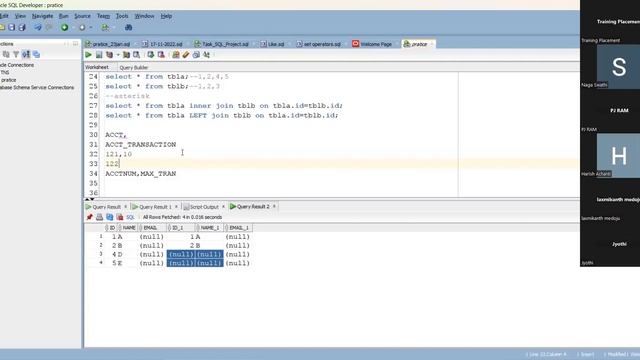Screen dimensions: 640x360
Task: Click the last worksheet toolbar icon after SQL History
Action: click(x=207, y=55)
